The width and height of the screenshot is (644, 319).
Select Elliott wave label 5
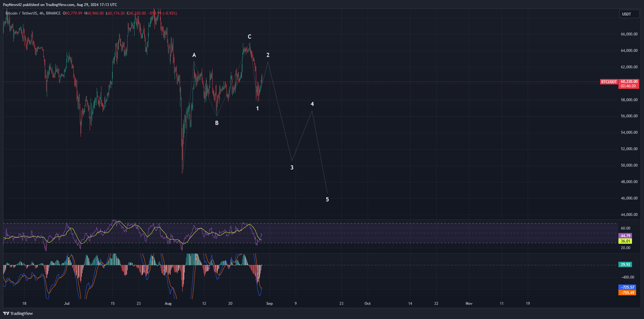pyautogui.click(x=327, y=199)
